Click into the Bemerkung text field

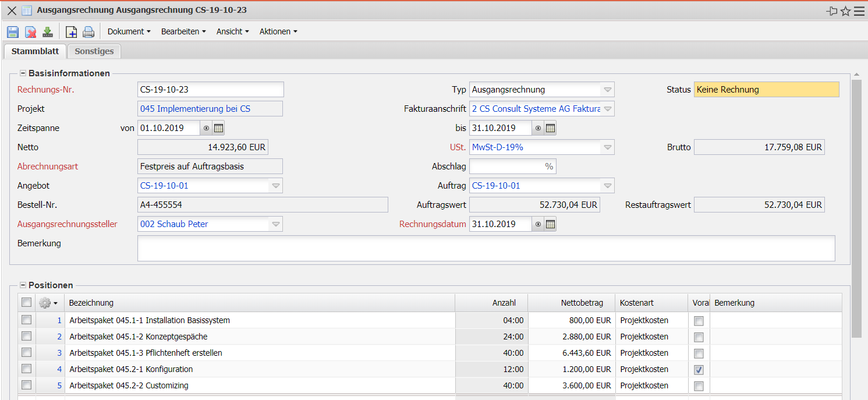pos(486,249)
